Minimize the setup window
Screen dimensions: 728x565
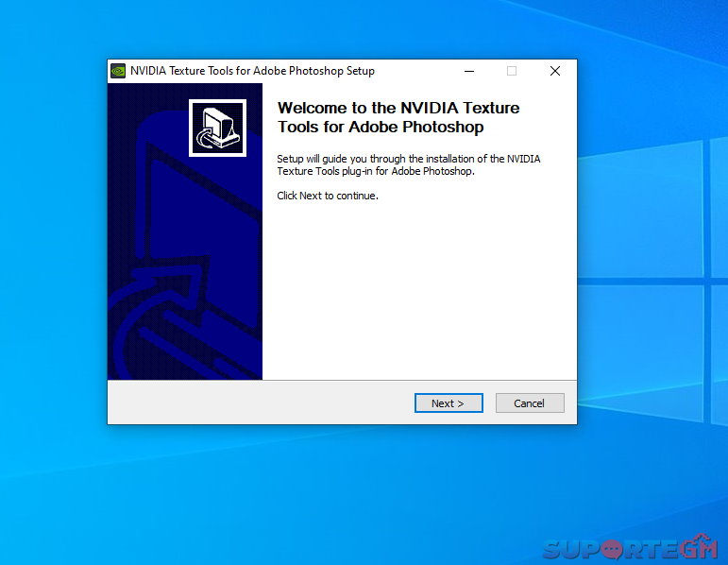point(469,71)
